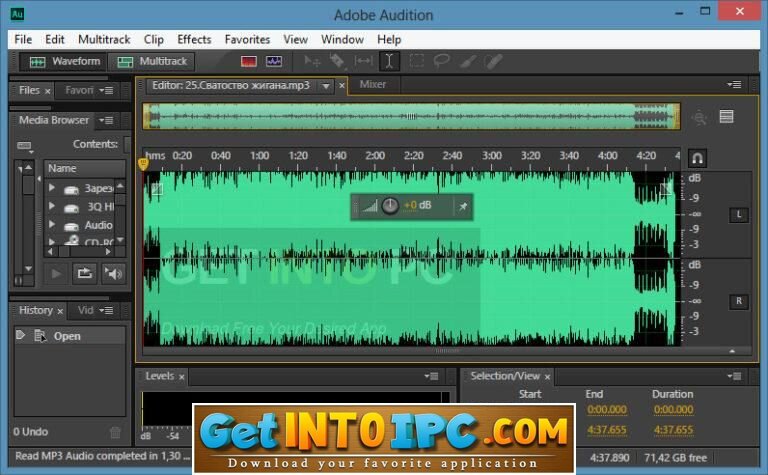The width and height of the screenshot is (768, 475).
Task: Show the Spectral Pitch Display
Action: [x=274, y=62]
